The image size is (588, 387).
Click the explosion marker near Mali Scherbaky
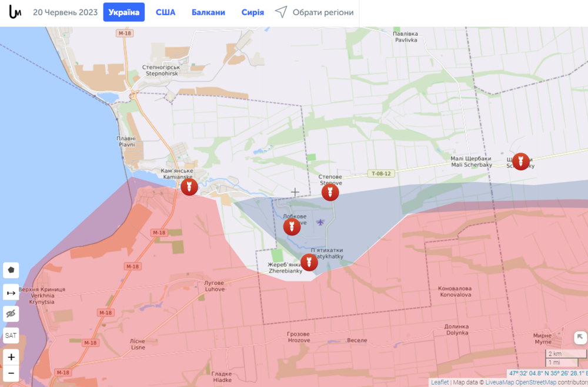pos(520,161)
